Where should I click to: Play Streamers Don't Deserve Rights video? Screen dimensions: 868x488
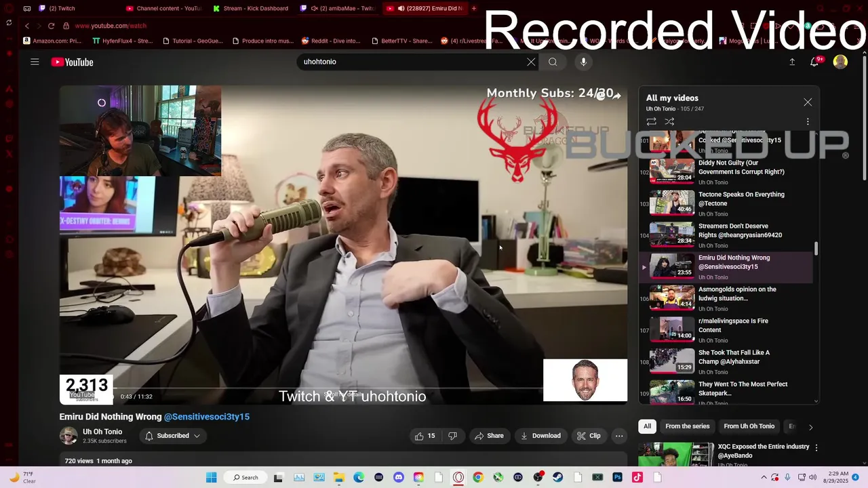726,235
